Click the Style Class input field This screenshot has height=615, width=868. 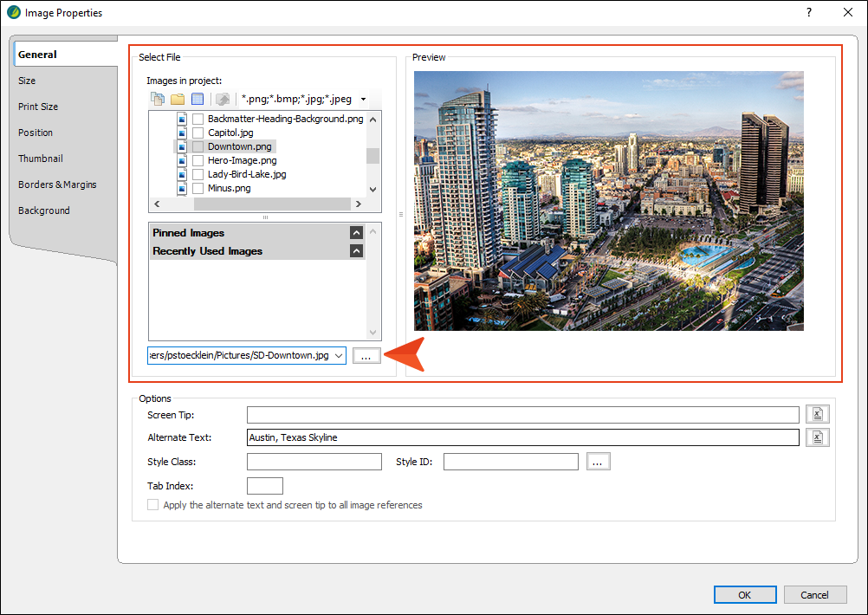click(x=314, y=462)
